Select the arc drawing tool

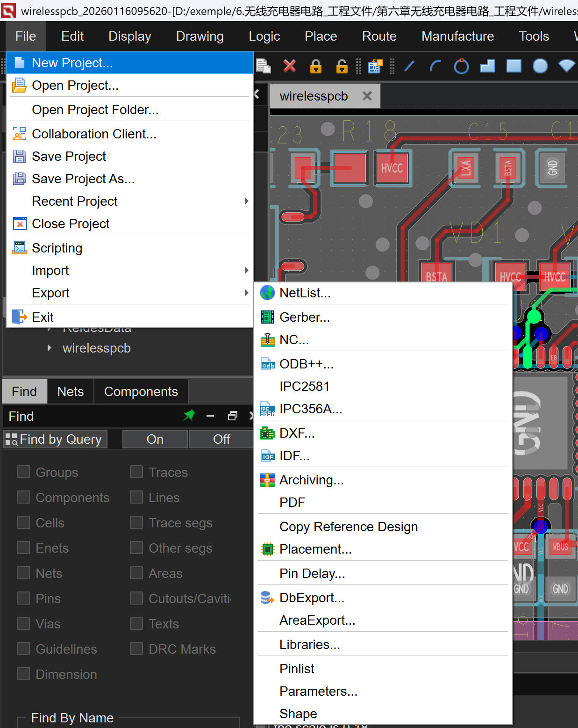(x=435, y=66)
